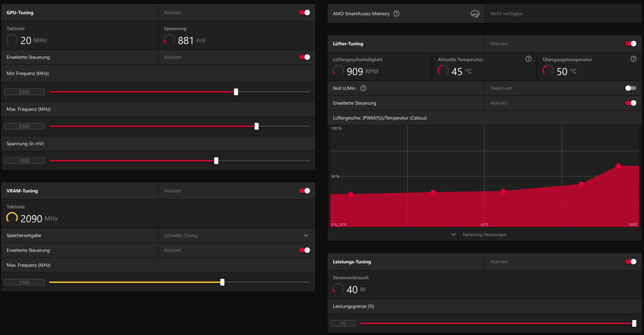Click the Speicherzeitgabe label

[24, 235]
